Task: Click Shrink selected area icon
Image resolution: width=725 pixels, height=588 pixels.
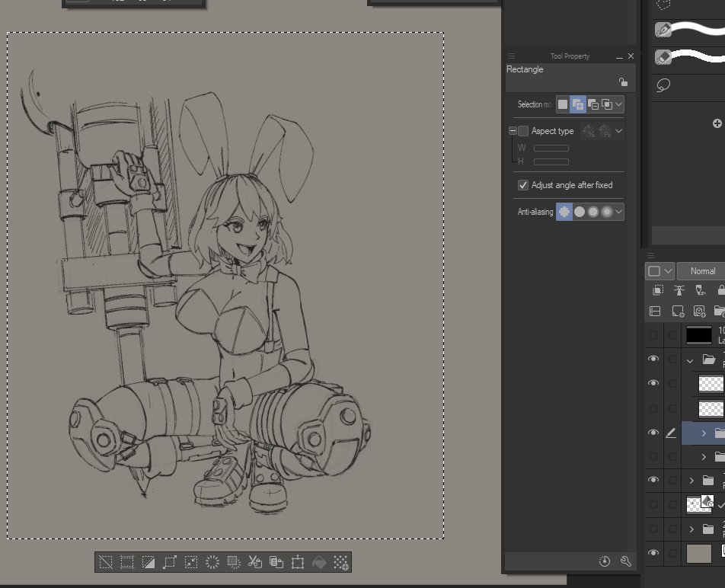Action: click(191, 562)
